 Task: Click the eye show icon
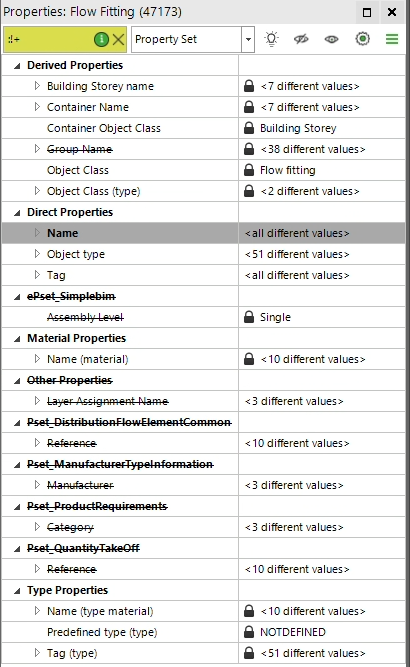point(331,40)
